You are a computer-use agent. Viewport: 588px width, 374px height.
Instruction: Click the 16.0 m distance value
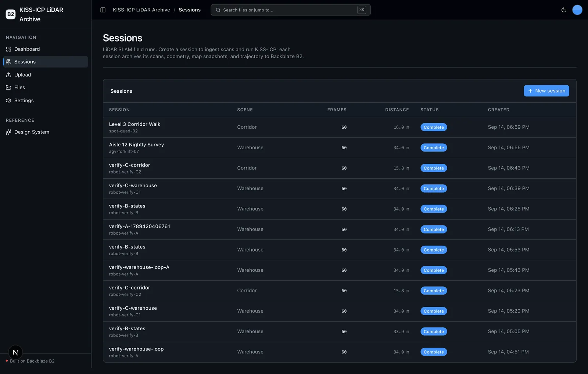pos(401,128)
